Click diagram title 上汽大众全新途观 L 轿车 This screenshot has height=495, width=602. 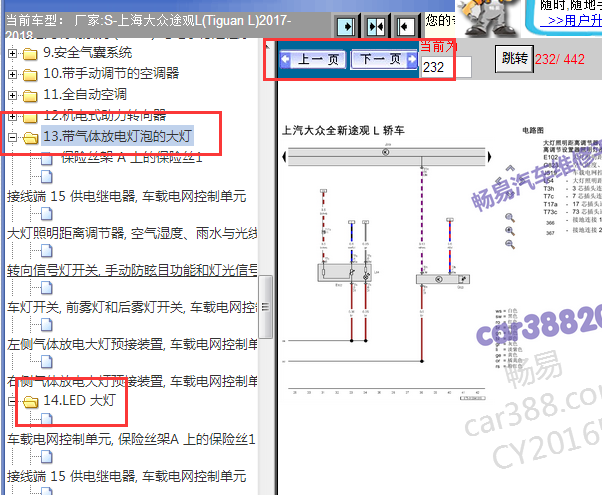coord(343,131)
